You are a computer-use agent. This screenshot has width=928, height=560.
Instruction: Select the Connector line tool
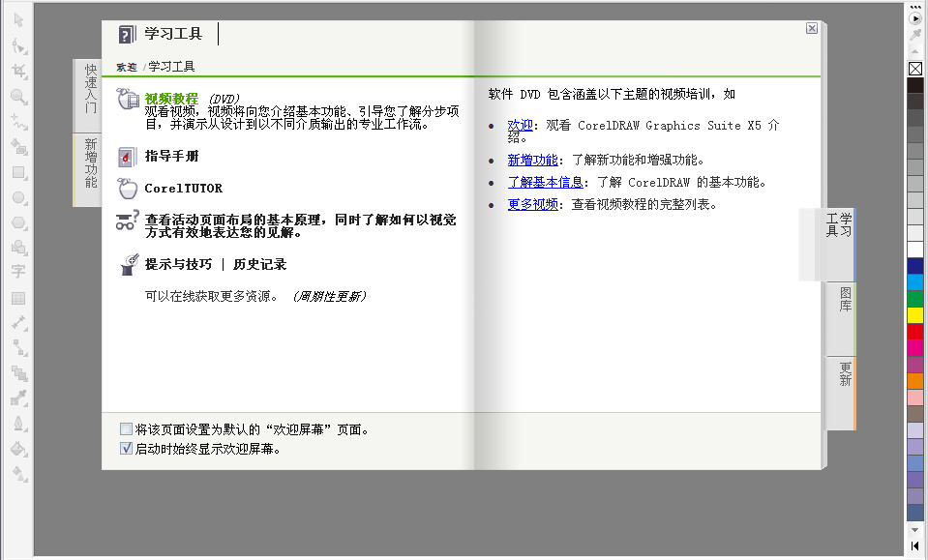18,348
